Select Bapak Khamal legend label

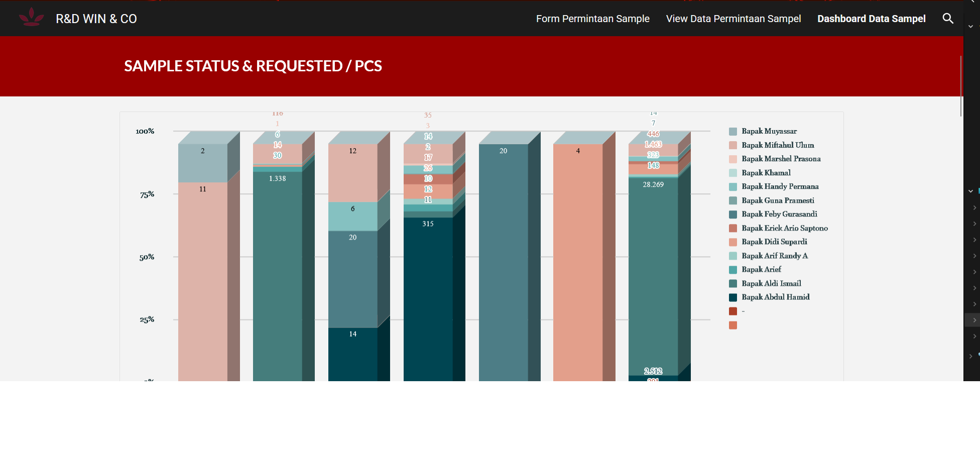[x=766, y=173]
